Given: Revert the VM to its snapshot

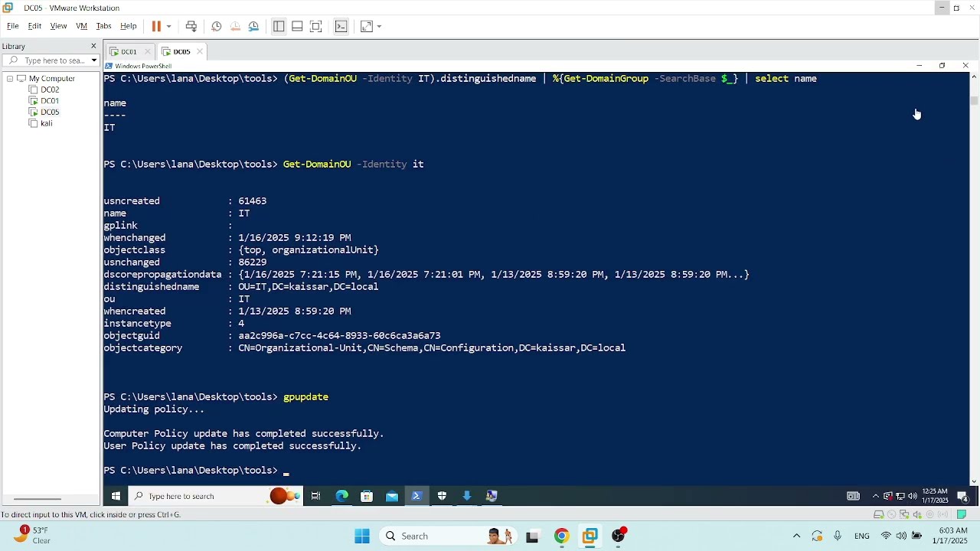Looking at the screenshot, I should point(235,26).
